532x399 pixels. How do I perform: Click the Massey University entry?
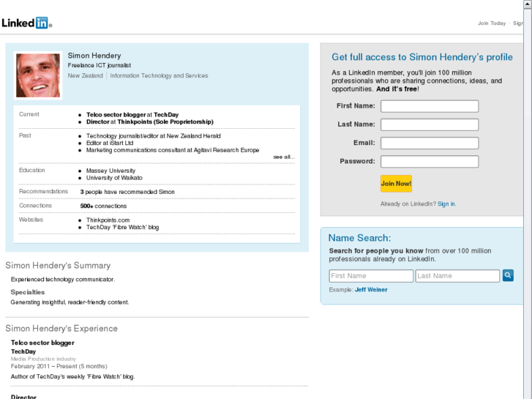coord(110,171)
